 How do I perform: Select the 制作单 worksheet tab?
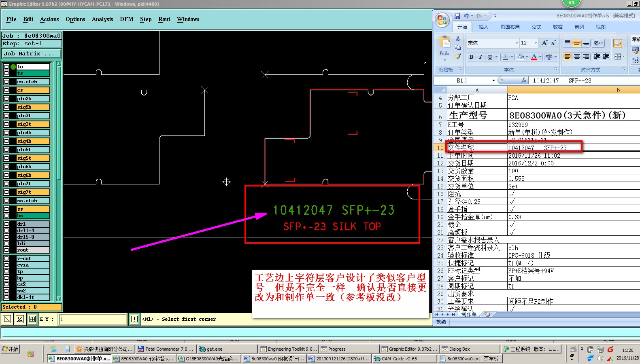click(469, 314)
